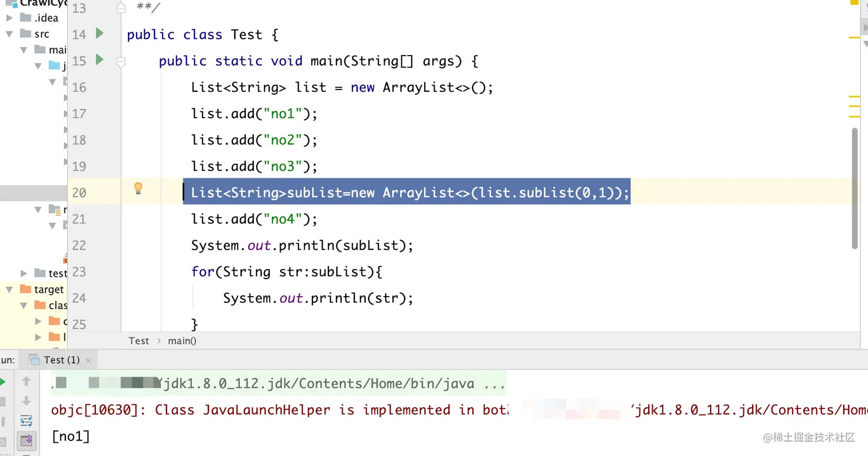The image size is (868, 456).
Task: Click the 'for(String str:subList){' line
Action: pyautogui.click(x=286, y=272)
